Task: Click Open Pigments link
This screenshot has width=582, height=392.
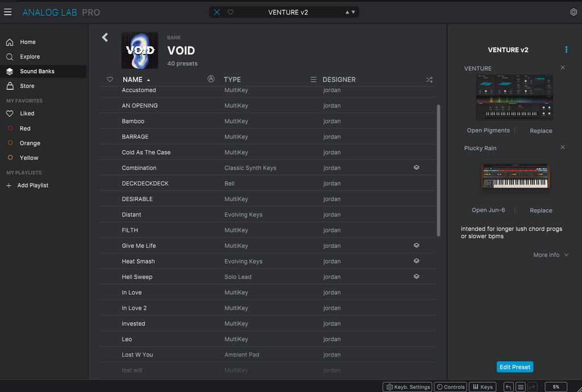Action: click(x=488, y=131)
